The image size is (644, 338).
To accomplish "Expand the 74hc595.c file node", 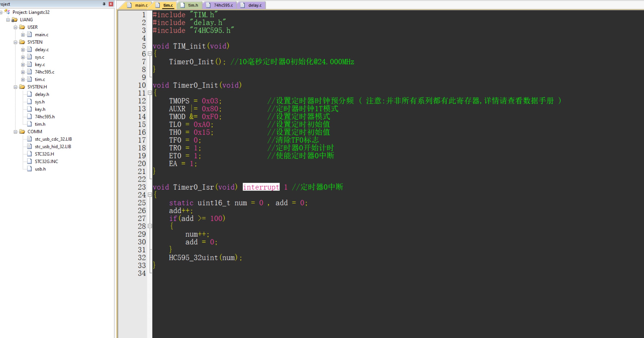I will (23, 72).
